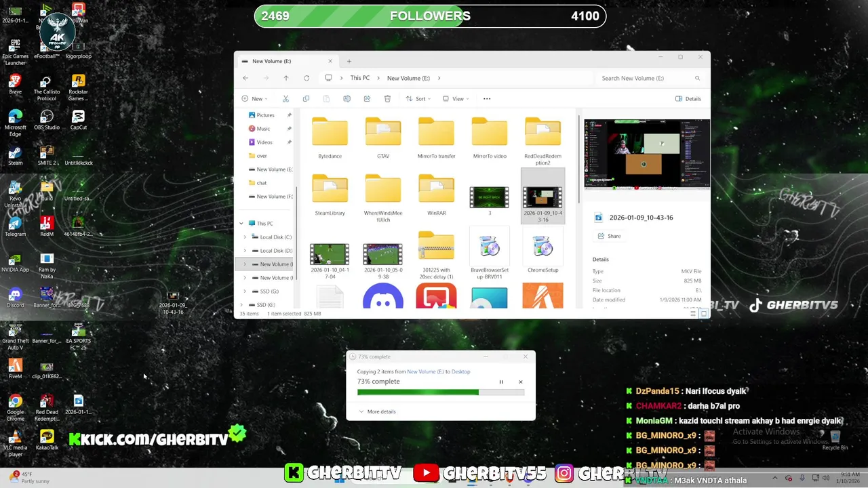Launch CapCut desktop shortcut
Viewport: 868px width, 488px height.
tap(79, 121)
